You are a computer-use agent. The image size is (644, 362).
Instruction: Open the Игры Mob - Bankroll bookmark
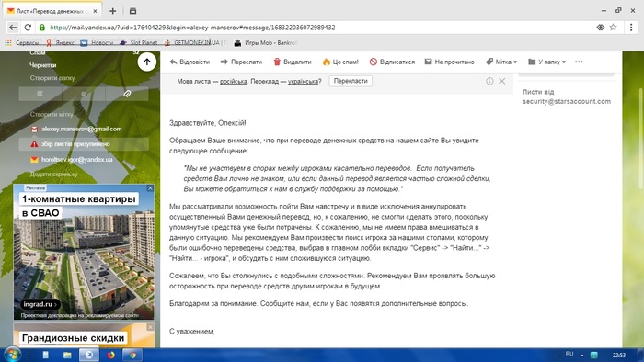(x=265, y=42)
